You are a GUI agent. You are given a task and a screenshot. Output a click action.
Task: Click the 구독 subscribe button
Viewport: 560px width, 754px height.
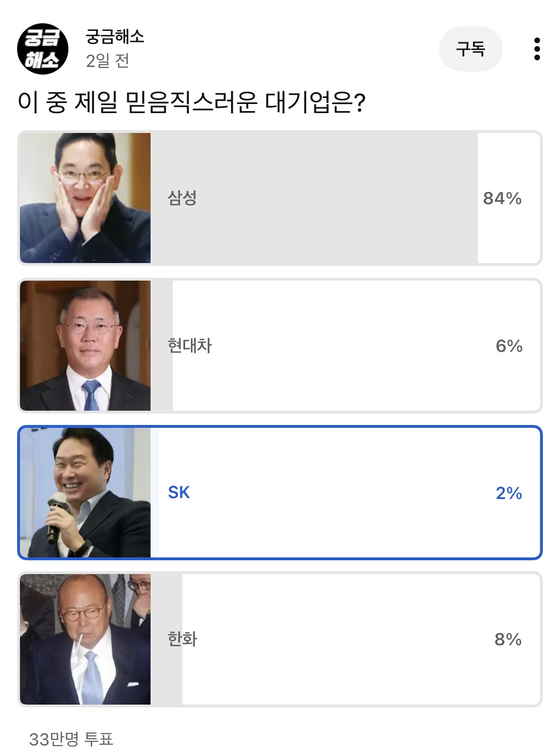tap(471, 49)
